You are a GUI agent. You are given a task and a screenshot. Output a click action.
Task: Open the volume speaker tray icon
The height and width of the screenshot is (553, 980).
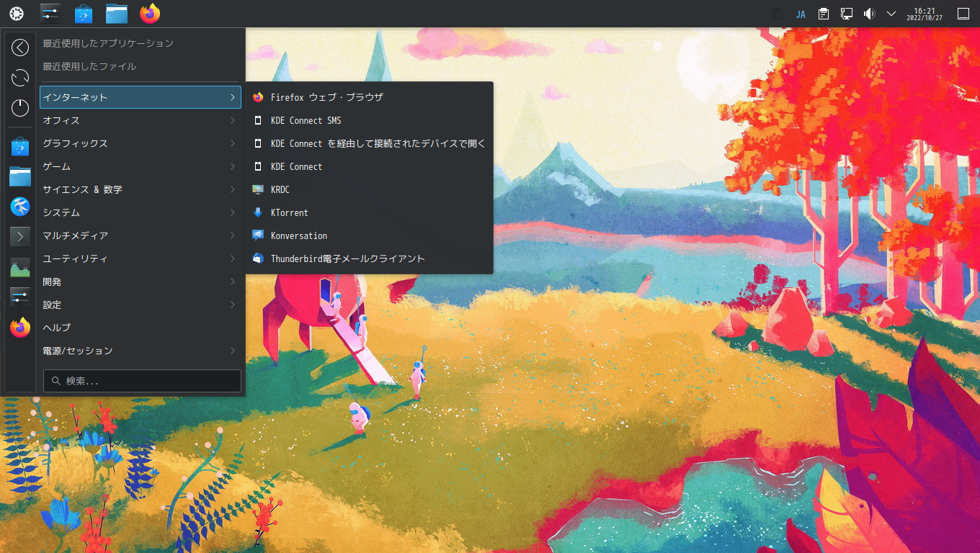tap(869, 14)
